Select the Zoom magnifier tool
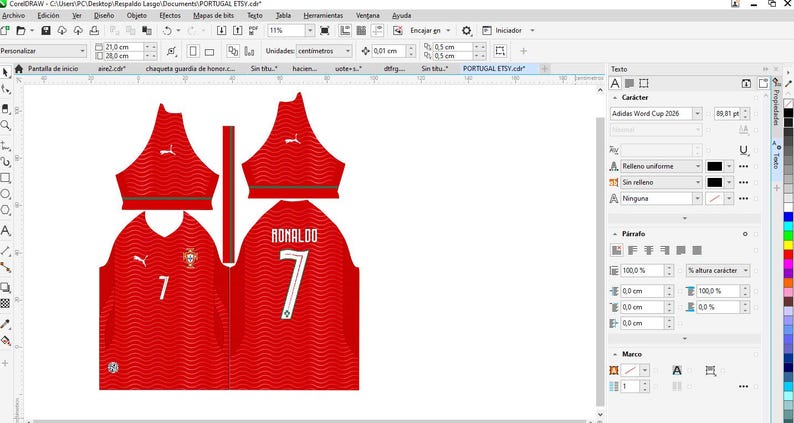Screen dimensions: 794x423 click(6, 125)
